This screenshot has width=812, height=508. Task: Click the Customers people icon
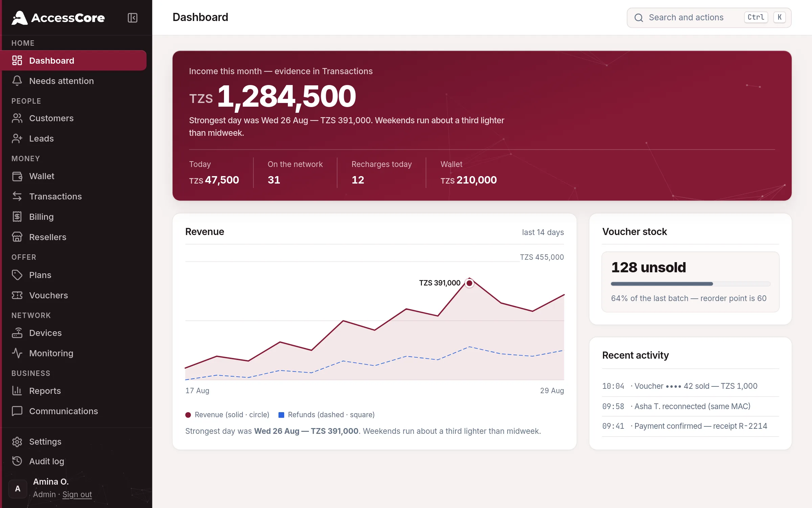pos(17,118)
